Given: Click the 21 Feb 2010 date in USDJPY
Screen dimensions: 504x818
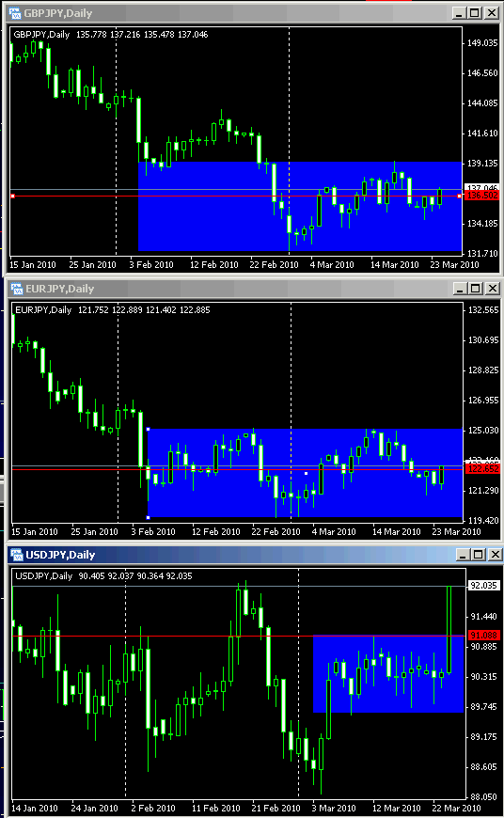Looking at the screenshot, I should (x=276, y=808).
